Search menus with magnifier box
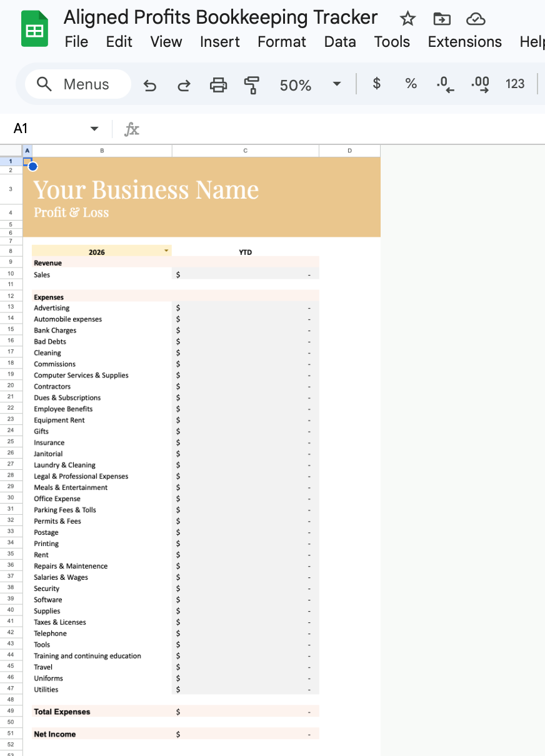545x756 pixels. [78, 84]
